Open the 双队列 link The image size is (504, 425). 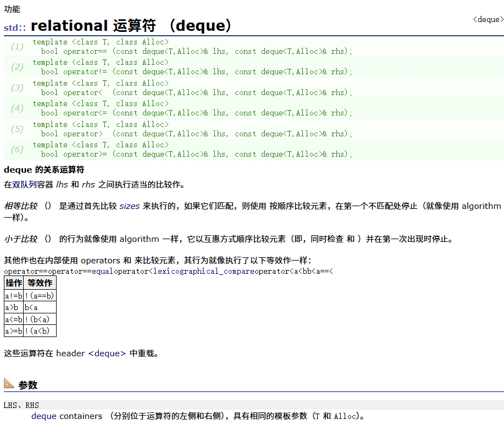24,185
